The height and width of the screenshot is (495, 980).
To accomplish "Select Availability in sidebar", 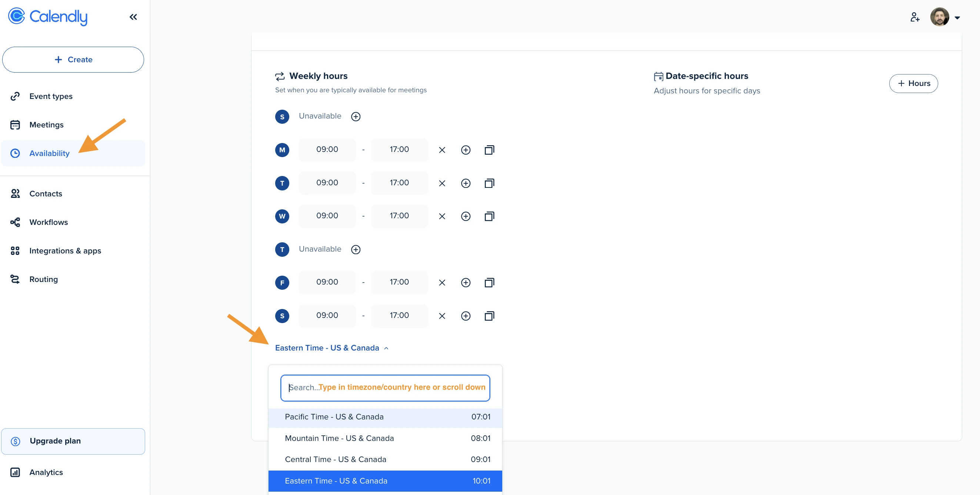I will pyautogui.click(x=73, y=153).
